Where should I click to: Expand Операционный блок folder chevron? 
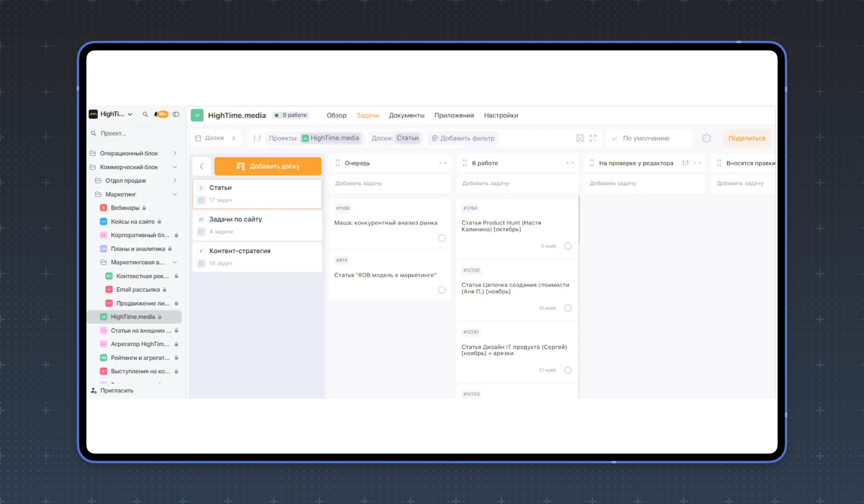[x=175, y=153]
